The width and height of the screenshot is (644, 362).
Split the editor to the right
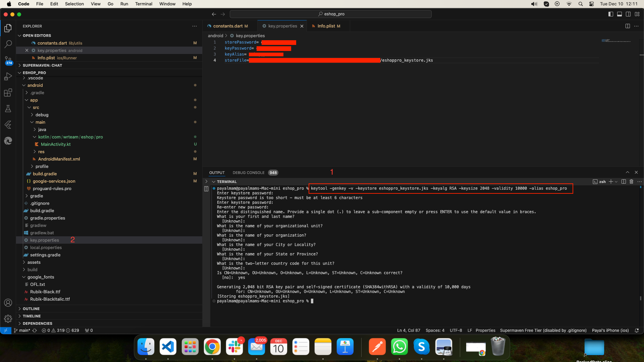pos(628,26)
